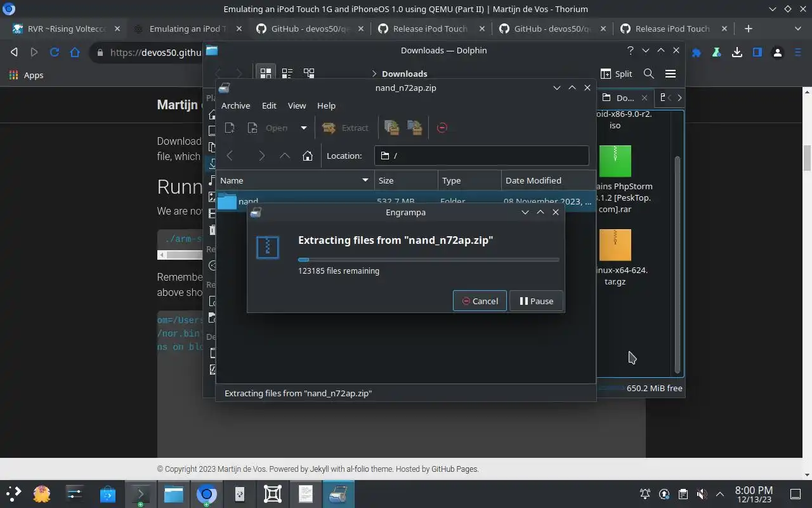Go forward using Engrampa forward arrow
The image size is (812, 508).
coord(261,156)
